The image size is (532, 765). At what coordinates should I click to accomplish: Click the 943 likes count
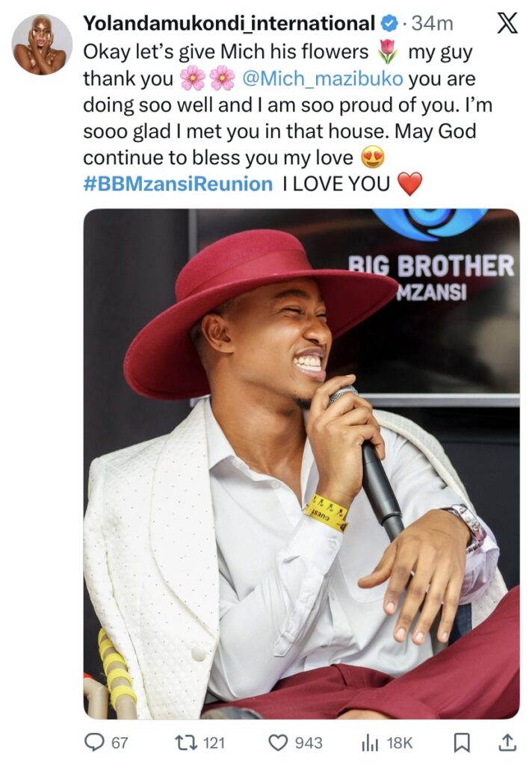pyautogui.click(x=308, y=742)
